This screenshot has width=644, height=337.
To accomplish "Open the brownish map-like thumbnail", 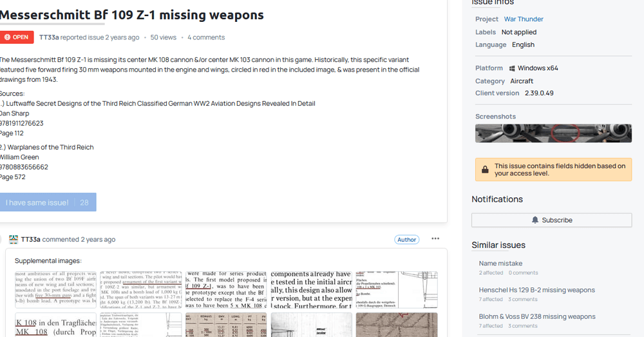I will click(x=397, y=325).
